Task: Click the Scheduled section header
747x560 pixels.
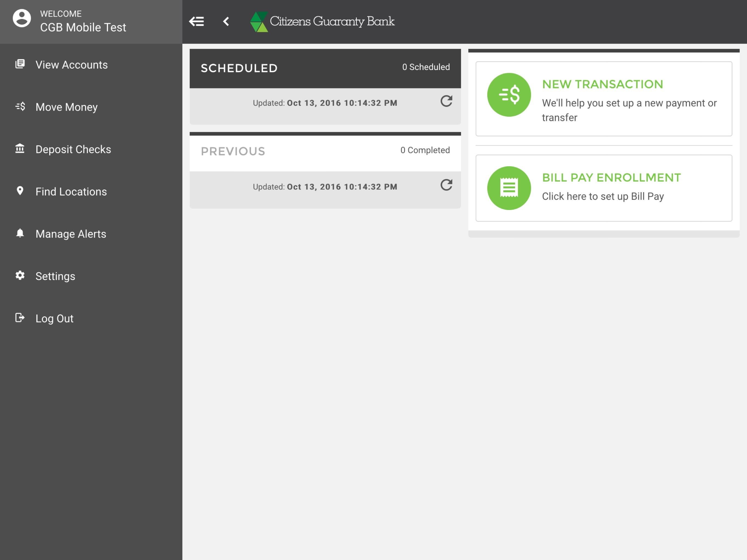Action: coord(325,69)
